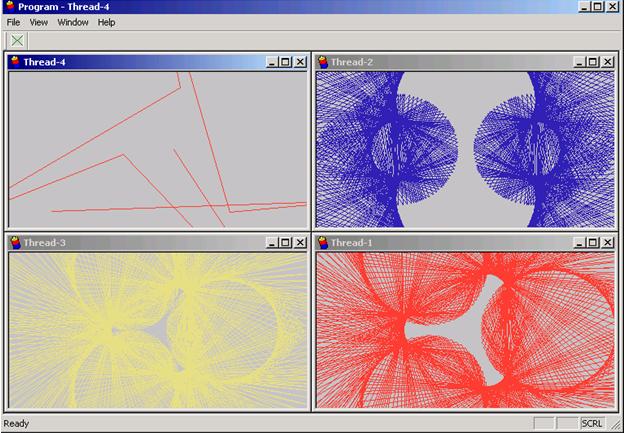The width and height of the screenshot is (625, 433).
Task: Open the Window menu
Action: click(x=73, y=23)
